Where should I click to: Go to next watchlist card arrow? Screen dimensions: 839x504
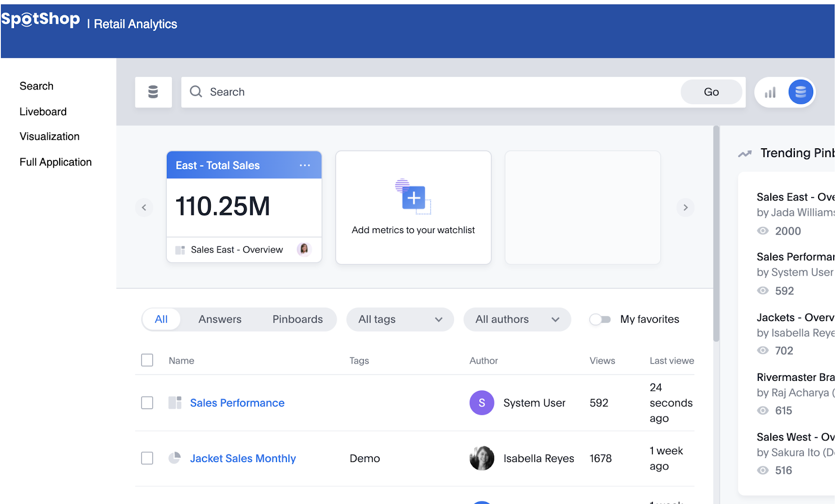[x=685, y=207]
